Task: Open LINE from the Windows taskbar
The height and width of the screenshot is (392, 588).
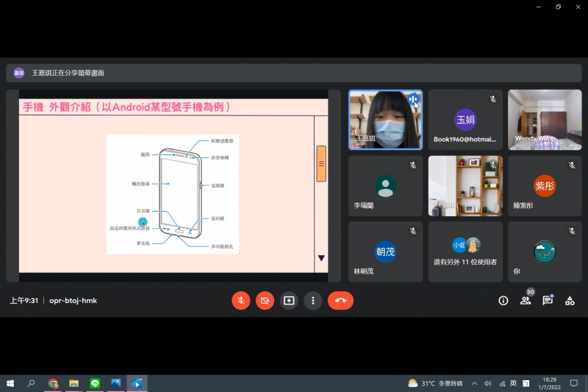Action: click(95, 383)
